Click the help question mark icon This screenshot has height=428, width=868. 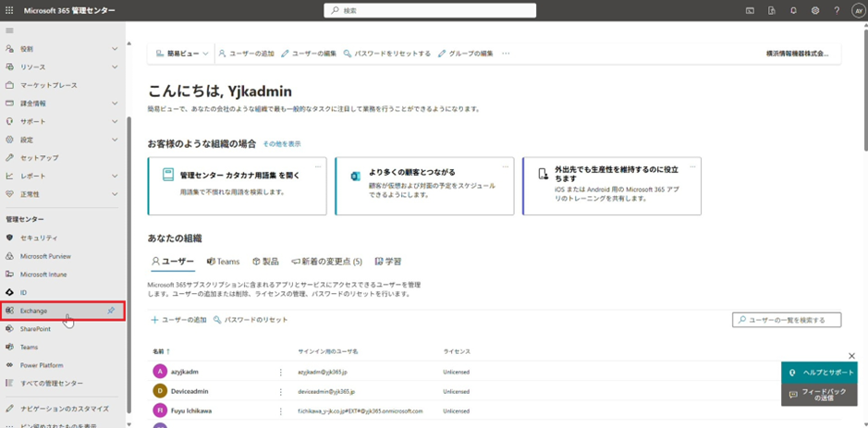(x=837, y=10)
